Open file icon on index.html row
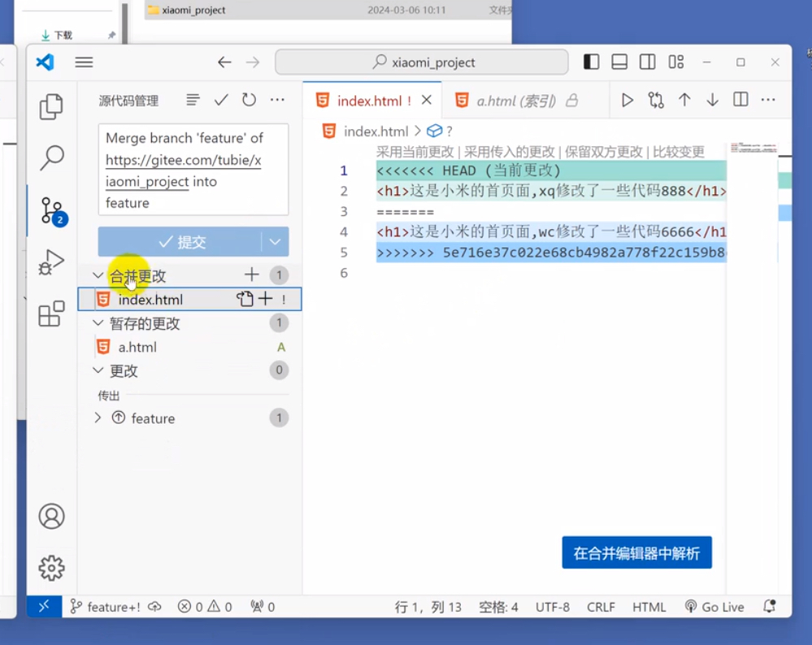Viewport: 812px width, 645px height. point(245,299)
